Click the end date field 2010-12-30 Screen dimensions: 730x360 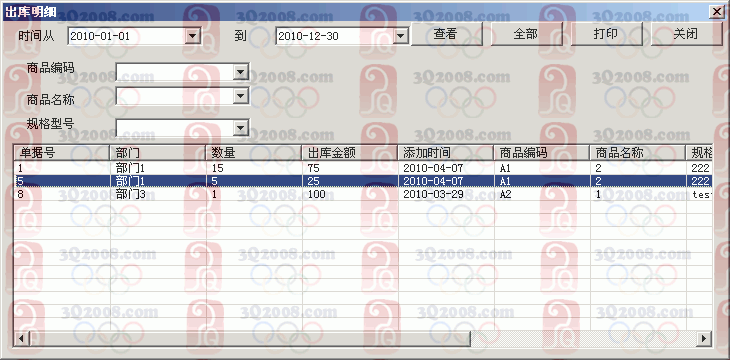[x=335, y=36]
